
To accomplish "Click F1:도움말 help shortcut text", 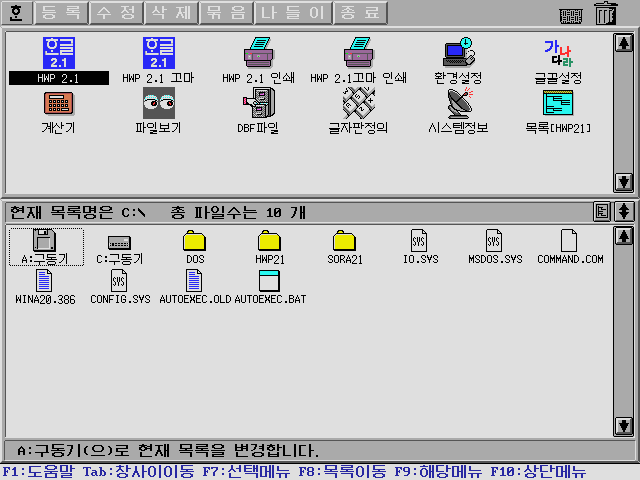I will pos(39,471).
